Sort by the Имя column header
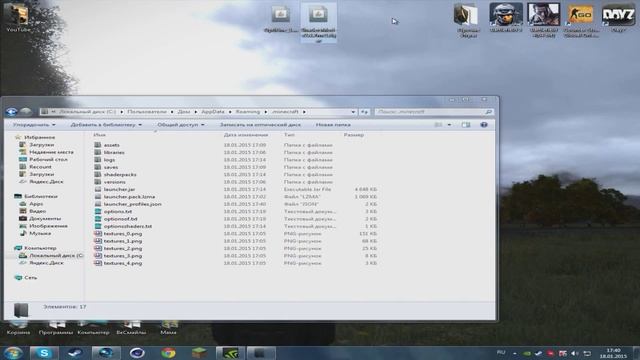Viewport: 640px width, 360px height. pyautogui.click(x=99, y=135)
